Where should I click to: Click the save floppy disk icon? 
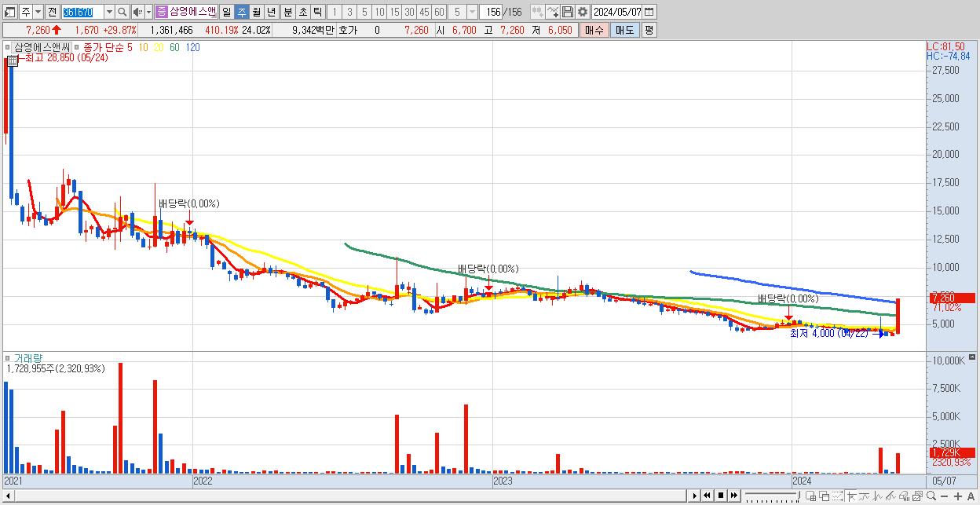[x=568, y=12]
